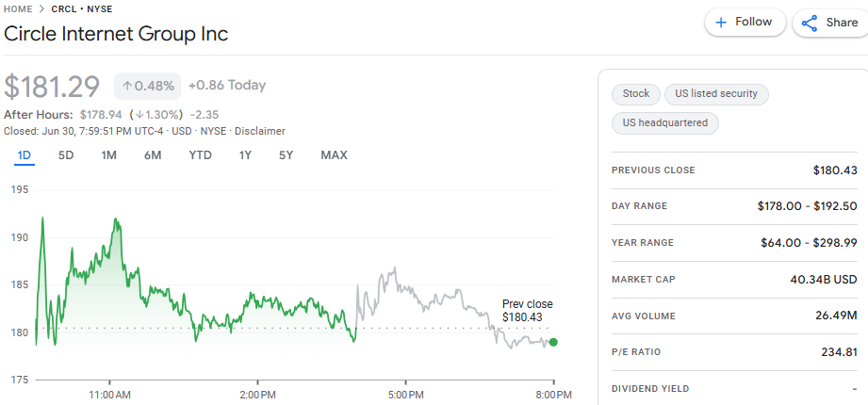This screenshot has width=868, height=405.
Task: Click the P/E RATIO label
Action: (x=636, y=352)
